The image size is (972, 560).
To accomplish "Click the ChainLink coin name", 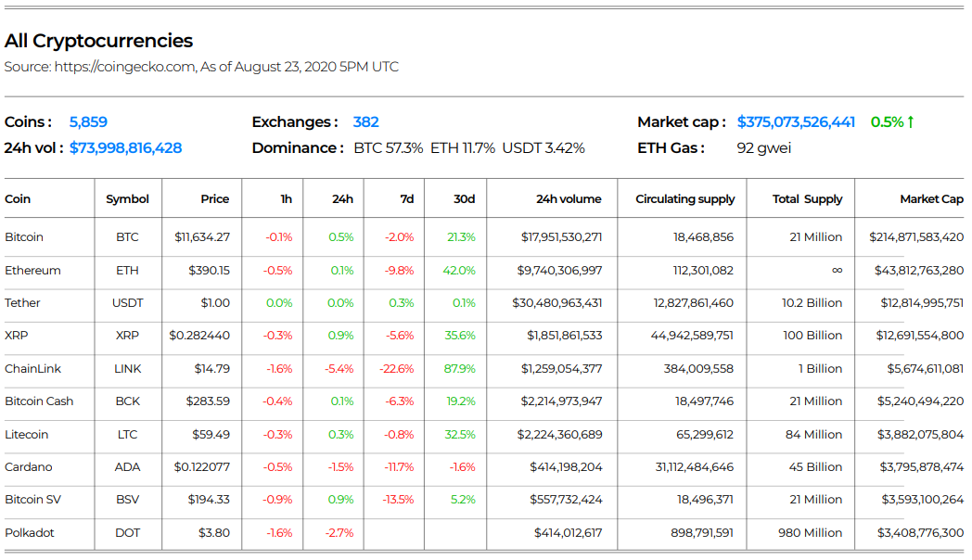I will 32,369.
